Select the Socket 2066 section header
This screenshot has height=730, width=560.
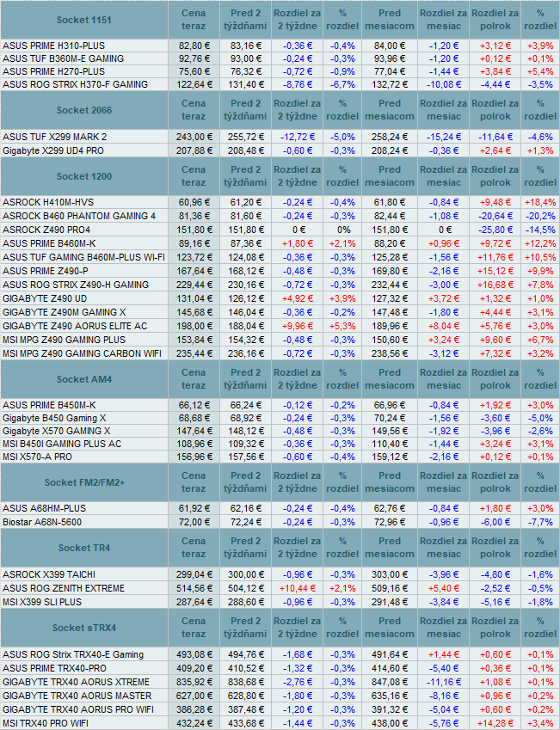(x=83, y=110)
